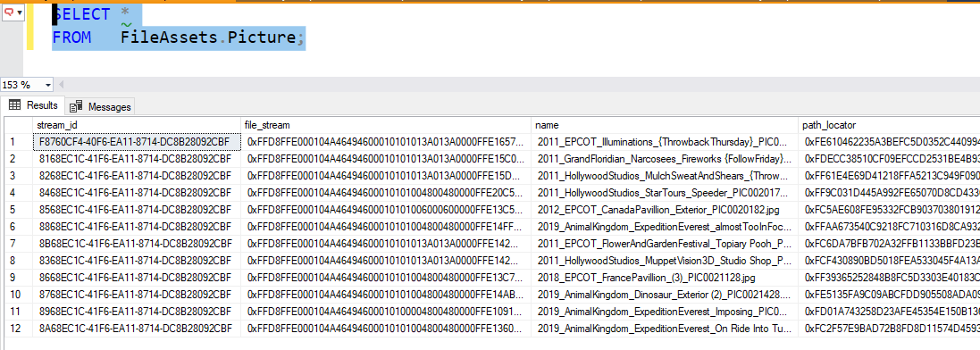The image size is (980, 350).
Task: Select path_locator cell 0xFC5AE608FE95332FCB90370380191
Action: (889, 209)
